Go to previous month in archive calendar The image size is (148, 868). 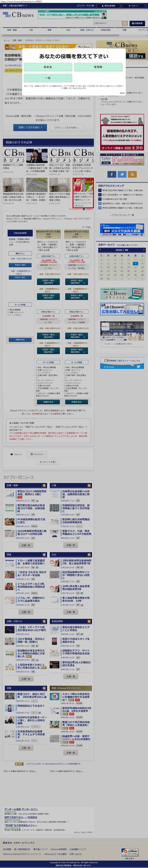click(100, 250)
